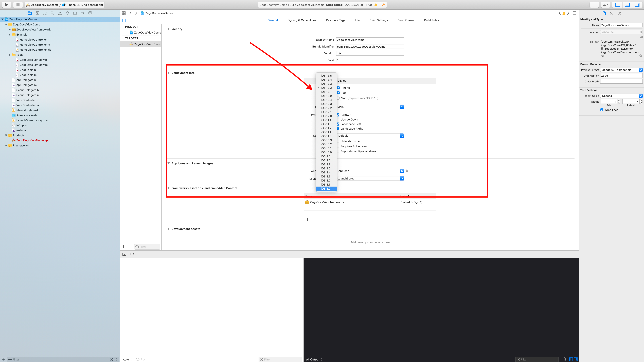644x362 pixels.
Task: Open the Indent Using Spaces dropdown
Action: pyautogui.click(x=621, y=96)
